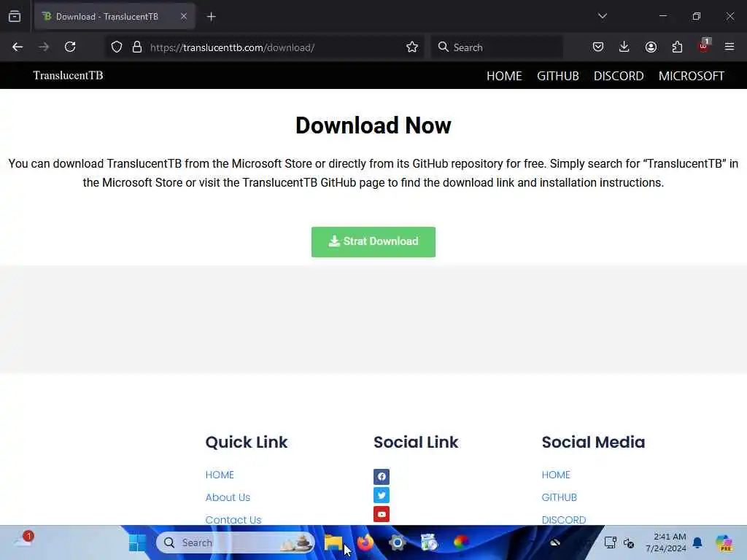Viewport: 747px width, 560px height.
Task: Open GITHUB in the top navigation
Action: (558, 76)
